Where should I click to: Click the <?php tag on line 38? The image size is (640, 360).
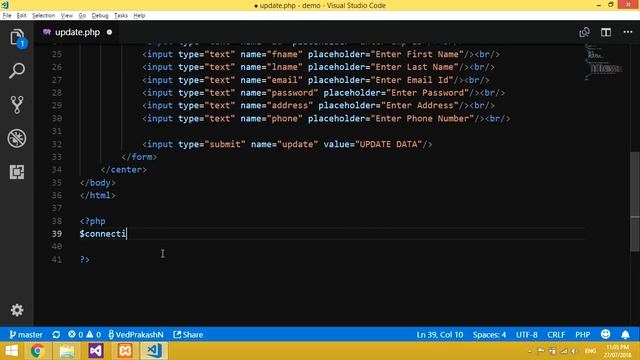[93, 221]
